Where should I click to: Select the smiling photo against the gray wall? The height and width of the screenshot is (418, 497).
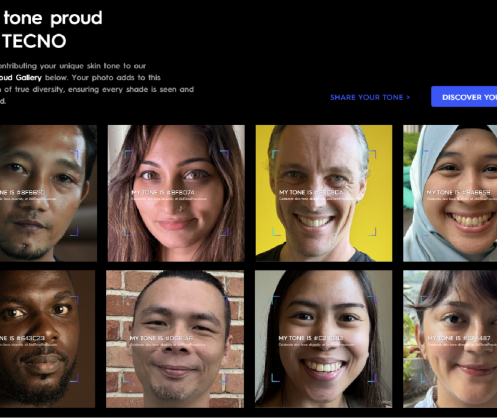click(323, 339)
